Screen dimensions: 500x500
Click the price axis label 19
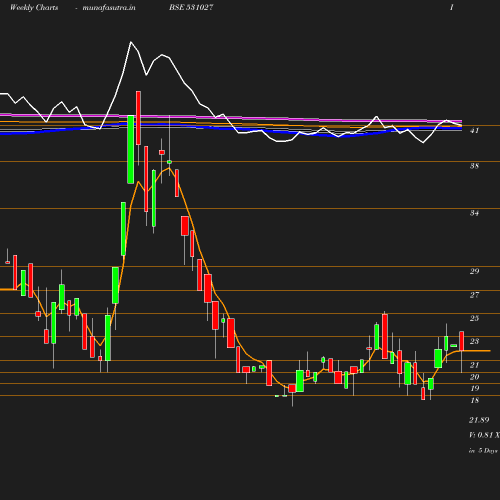coord(474,388)
